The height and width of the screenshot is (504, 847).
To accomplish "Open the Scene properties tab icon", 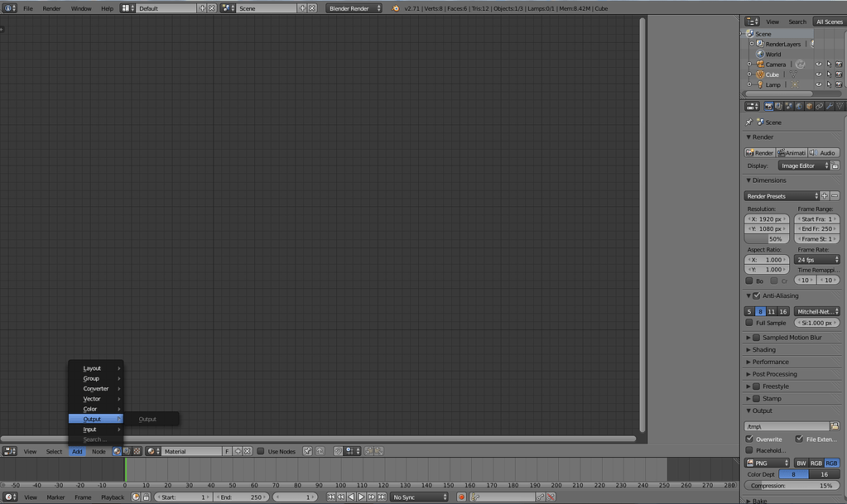I will coord(789,107).
